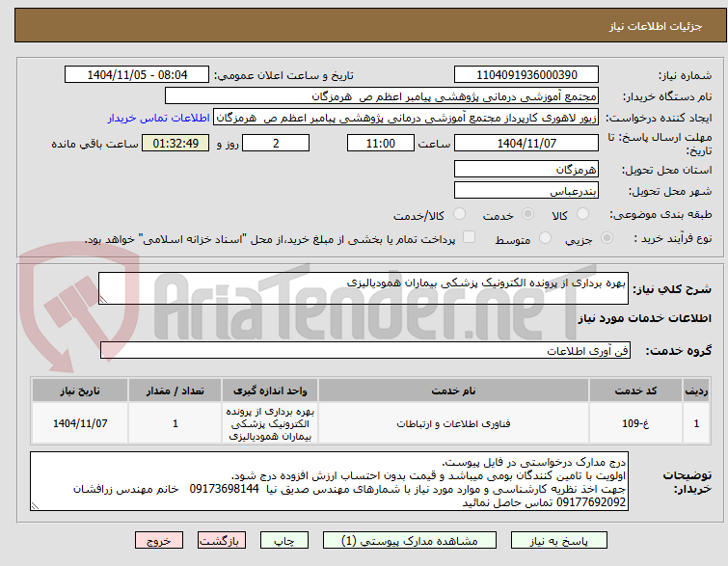Viewport: 728px width, 566px height.
Task: Click the table need-date cell 1404/11/07
Action: click(x=80, y=423)
